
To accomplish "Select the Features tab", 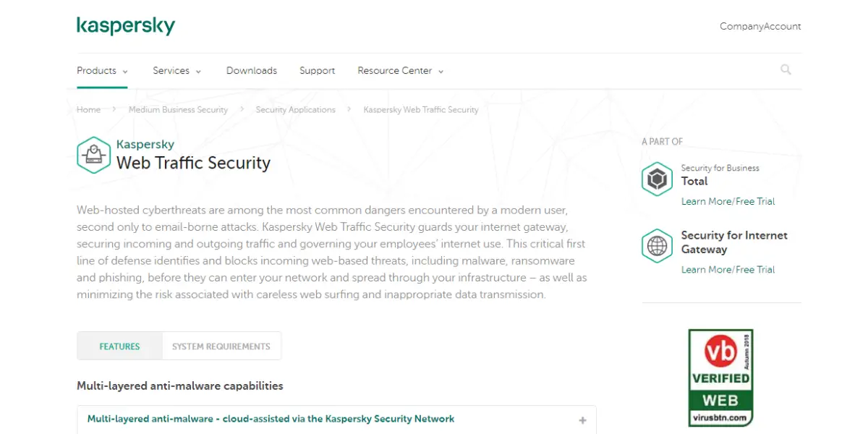I will pyautogui.click(x=119, y=346).
